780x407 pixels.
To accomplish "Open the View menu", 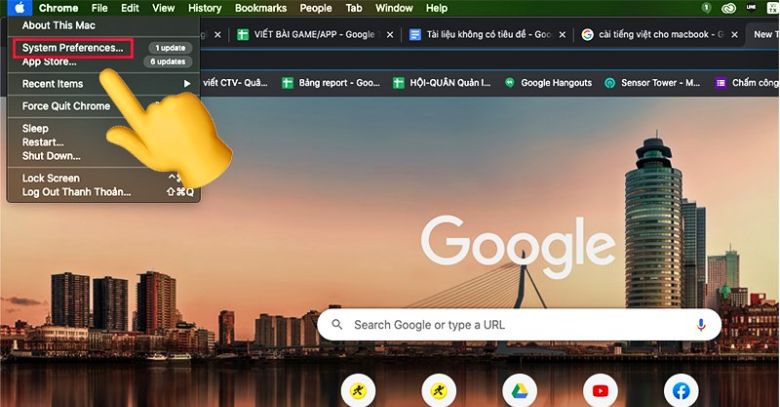I will point(163,8).
